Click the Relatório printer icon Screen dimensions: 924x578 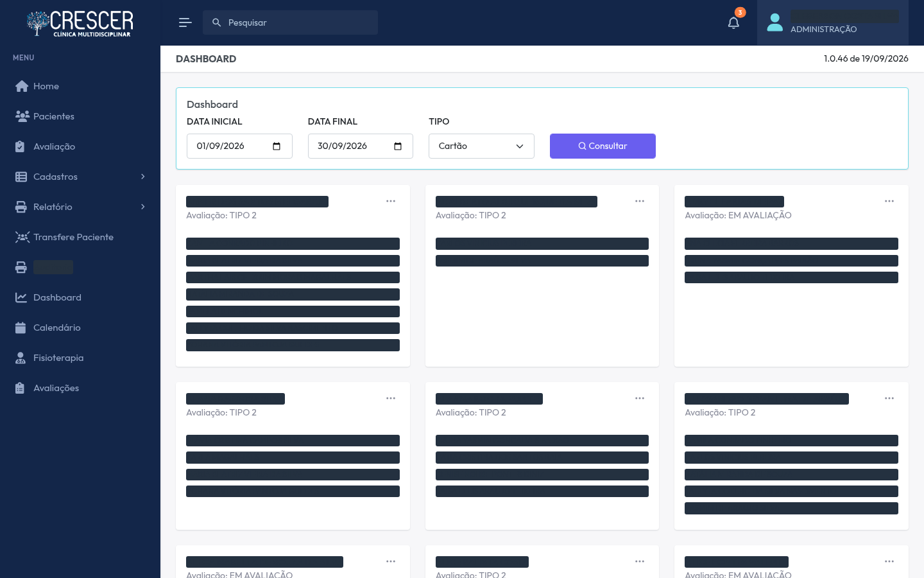coord(21,207)
